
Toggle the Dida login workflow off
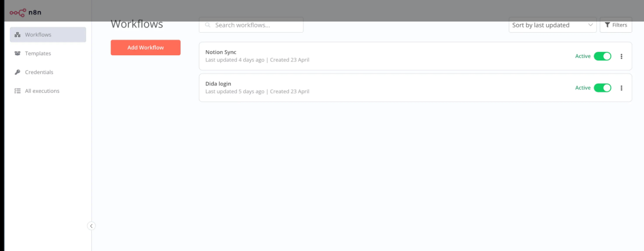[x=602, y=88]
